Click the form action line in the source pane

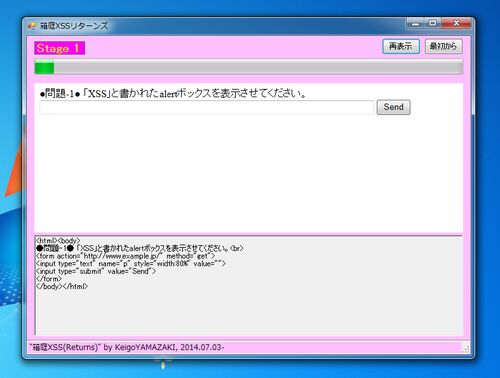point(125,256)
